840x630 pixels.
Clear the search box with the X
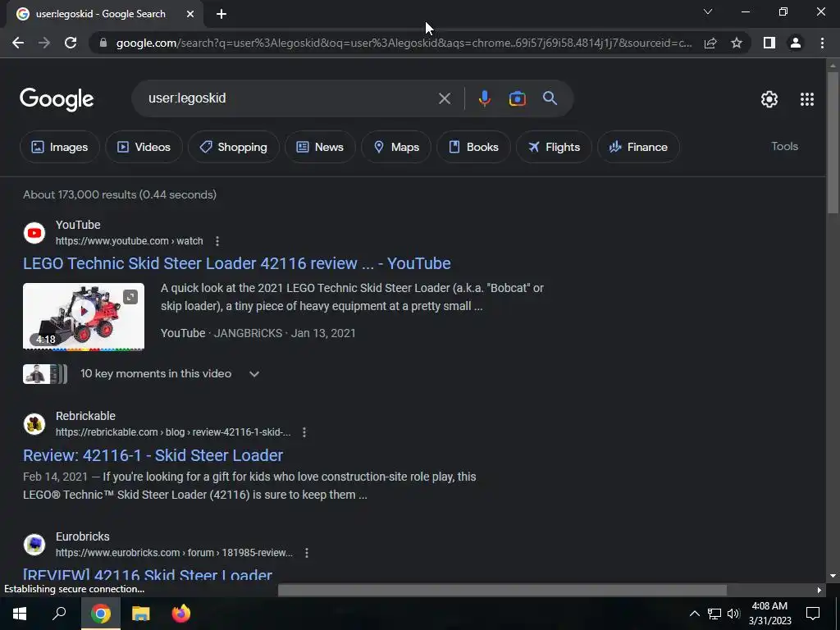444,98
